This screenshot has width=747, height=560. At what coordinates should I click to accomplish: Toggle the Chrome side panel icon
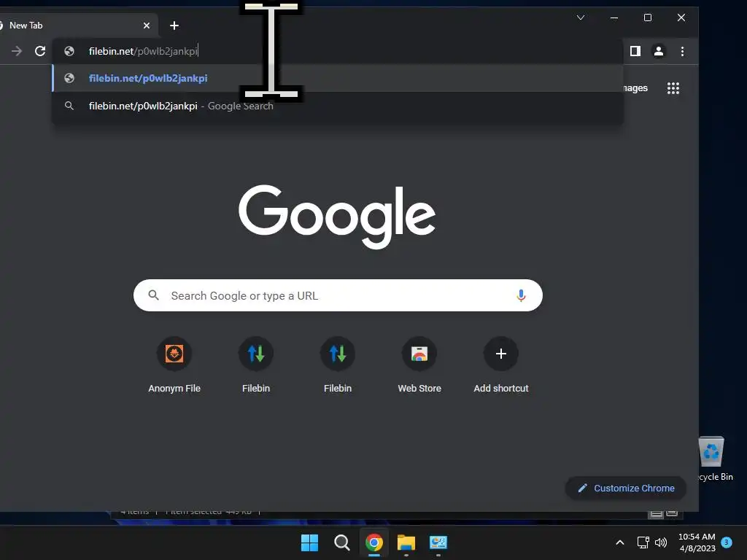[635, 51]
